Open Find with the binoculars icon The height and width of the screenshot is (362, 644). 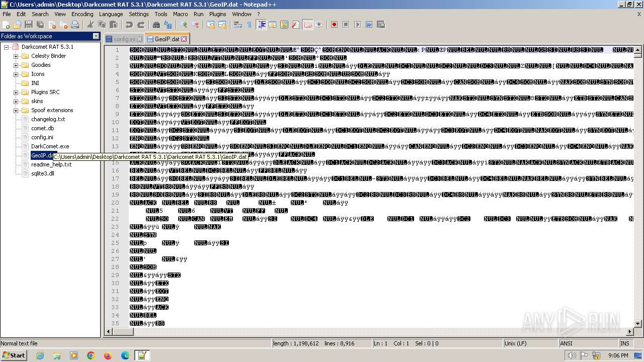(x=156, y=25)
